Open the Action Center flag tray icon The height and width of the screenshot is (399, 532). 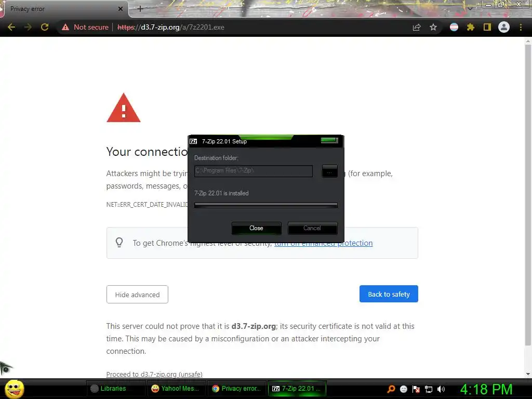416,389
